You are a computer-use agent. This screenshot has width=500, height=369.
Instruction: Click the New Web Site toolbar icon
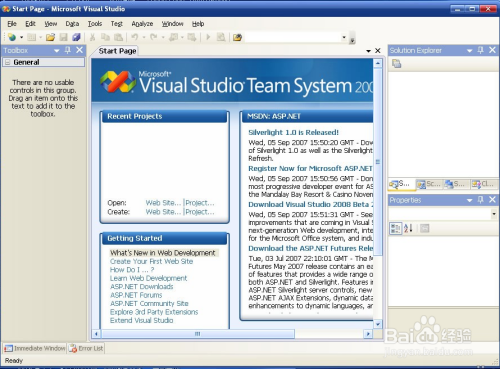[x=12, y=37]
